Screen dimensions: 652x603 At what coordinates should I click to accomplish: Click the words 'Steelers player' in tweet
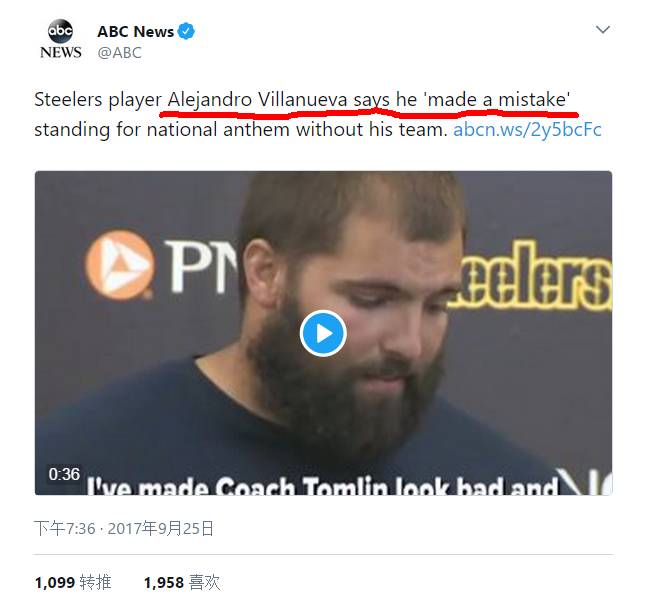click(x=97, y=101)
